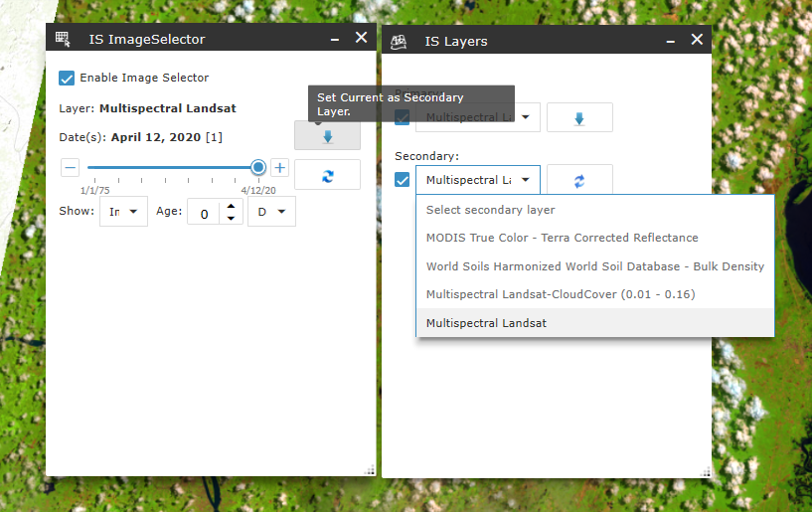Minimize the IS Layers panel

click(671, 41)
